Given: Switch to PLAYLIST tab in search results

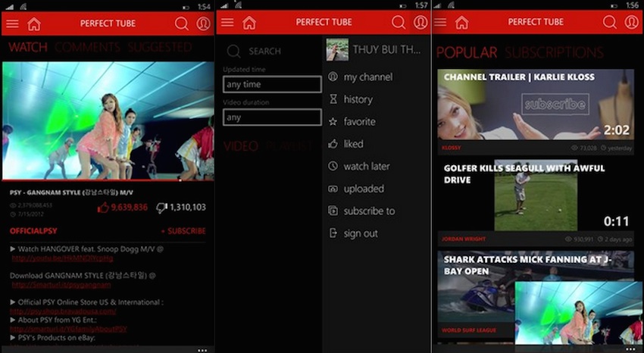Looking at the screenshot, I should click(290, 146).
